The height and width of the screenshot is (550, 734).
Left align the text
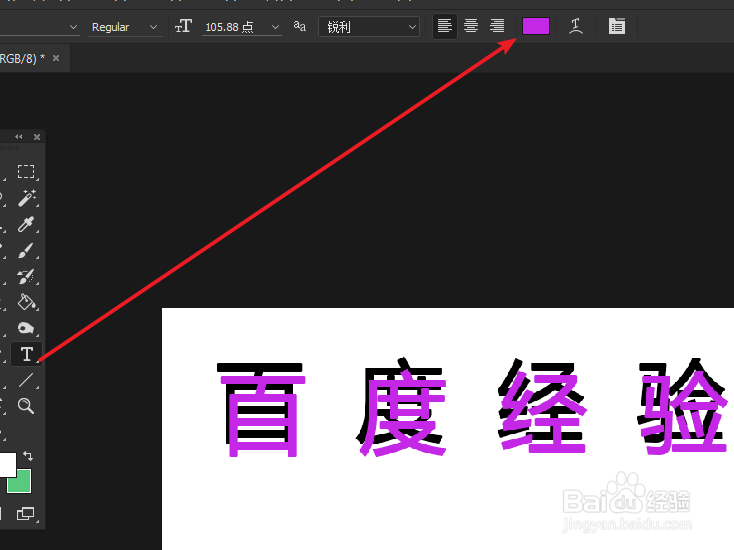click(x=445, y=26)
